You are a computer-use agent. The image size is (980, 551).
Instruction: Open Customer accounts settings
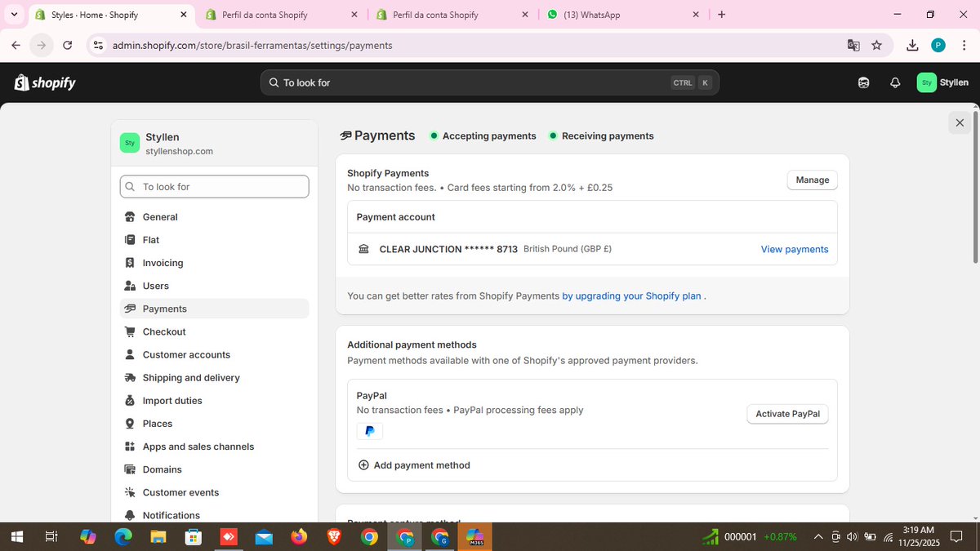click(214, 354)
